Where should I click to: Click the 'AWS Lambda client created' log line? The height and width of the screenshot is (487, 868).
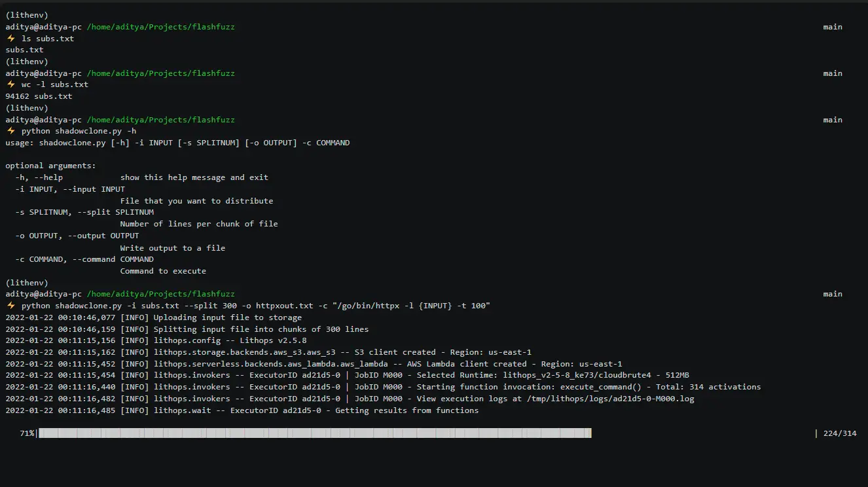point(314,364)
